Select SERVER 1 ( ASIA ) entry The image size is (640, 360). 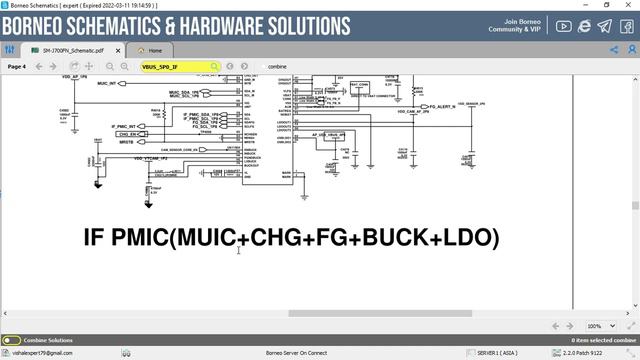[497, 353]
